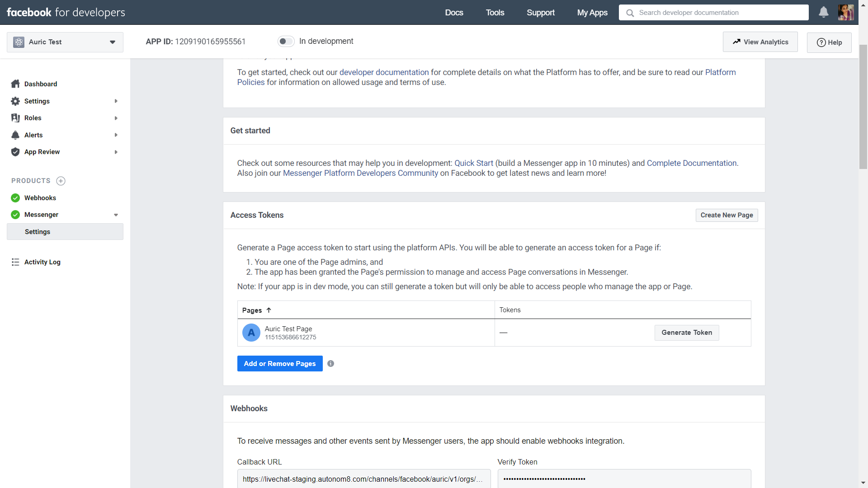
Task: Add a product with the plus icon
Action: tap(61, 181)
